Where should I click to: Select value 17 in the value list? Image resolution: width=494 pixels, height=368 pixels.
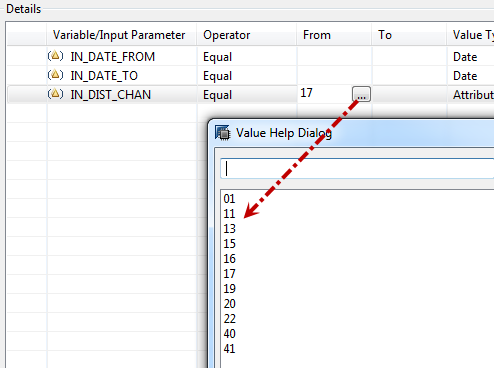click(229, 274)
